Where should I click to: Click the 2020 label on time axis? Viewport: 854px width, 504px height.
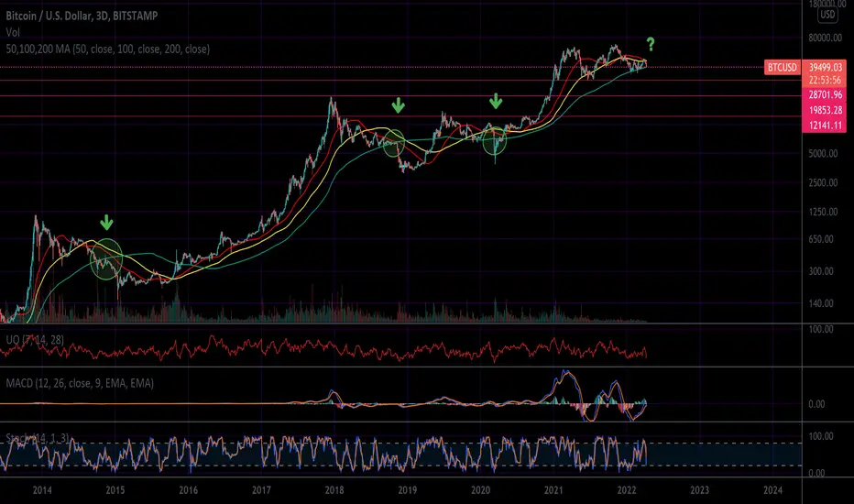(x=480, y=490)
